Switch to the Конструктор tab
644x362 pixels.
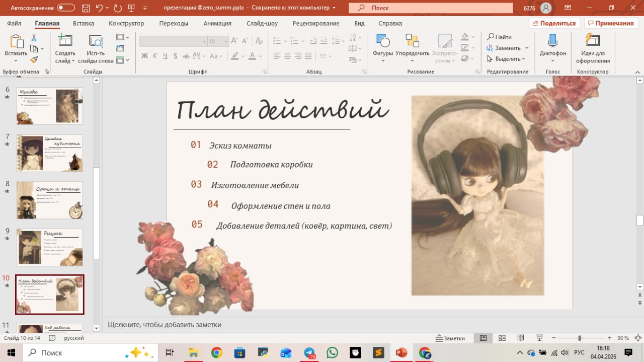[126, 23]
